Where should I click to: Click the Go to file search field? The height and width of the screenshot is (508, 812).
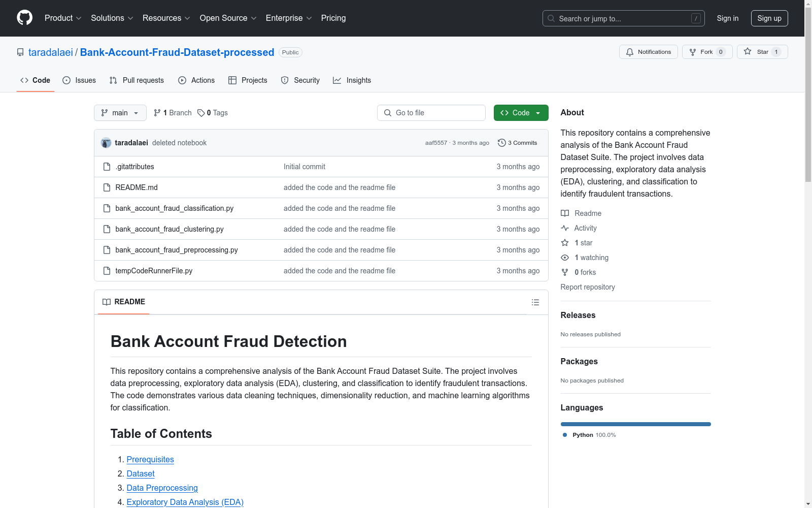pos(431,113)
